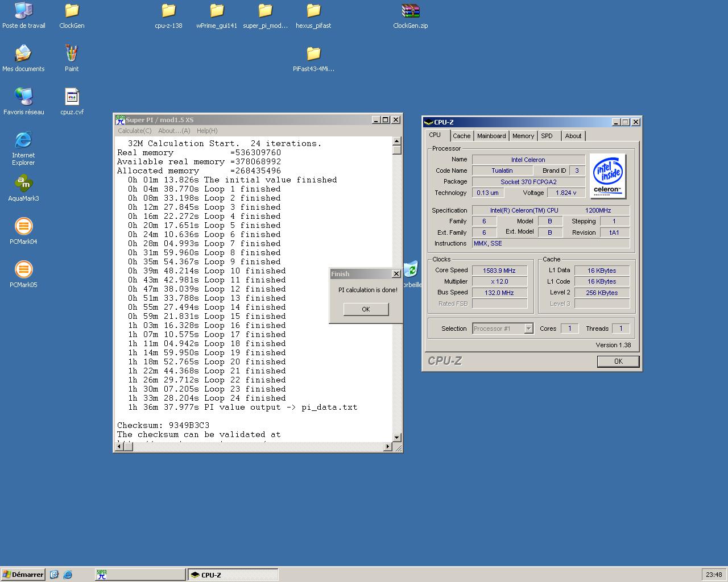
Task: Click the PI value output pi_data.txt line
Action: pyautogui.click(x=243, y=407)
